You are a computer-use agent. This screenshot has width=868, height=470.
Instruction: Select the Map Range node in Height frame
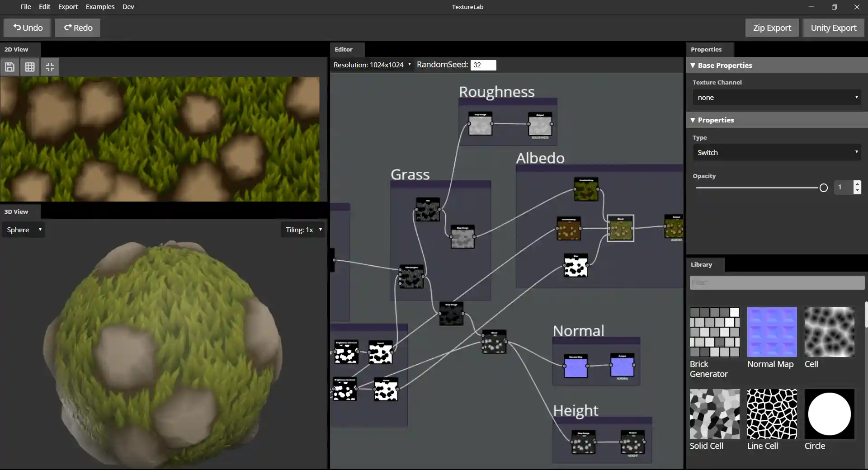[583, 442]
